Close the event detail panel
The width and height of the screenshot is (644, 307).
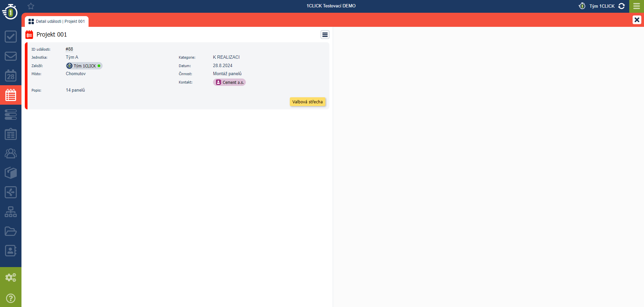[637, 20]
